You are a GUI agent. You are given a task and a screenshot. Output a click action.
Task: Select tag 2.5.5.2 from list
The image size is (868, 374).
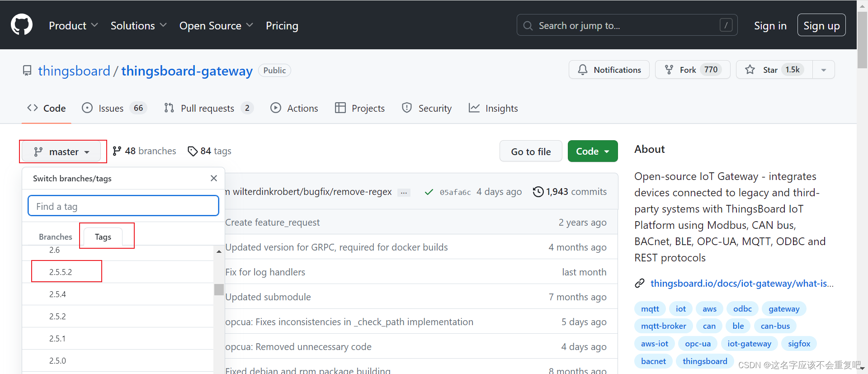point(61,272)
